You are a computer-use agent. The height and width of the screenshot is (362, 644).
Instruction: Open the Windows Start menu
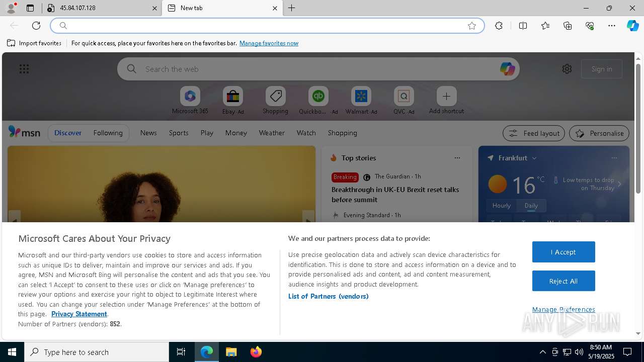tap(12, 352)
